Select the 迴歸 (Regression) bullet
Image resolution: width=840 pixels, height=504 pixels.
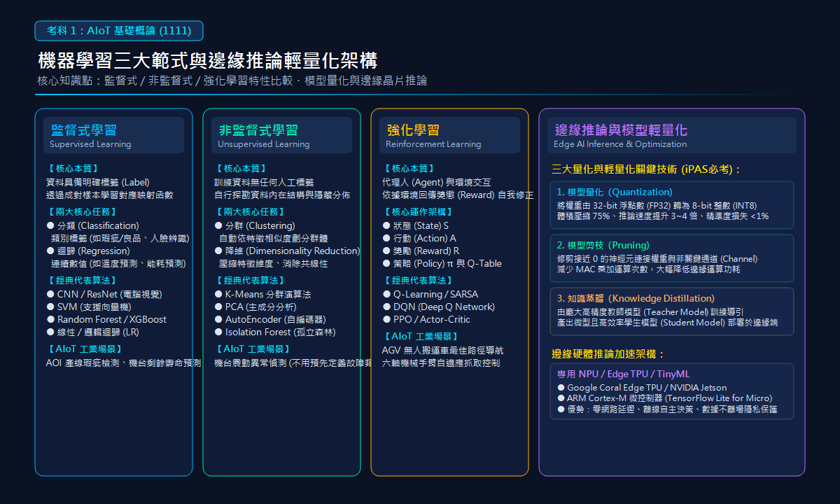coord(88,251)
